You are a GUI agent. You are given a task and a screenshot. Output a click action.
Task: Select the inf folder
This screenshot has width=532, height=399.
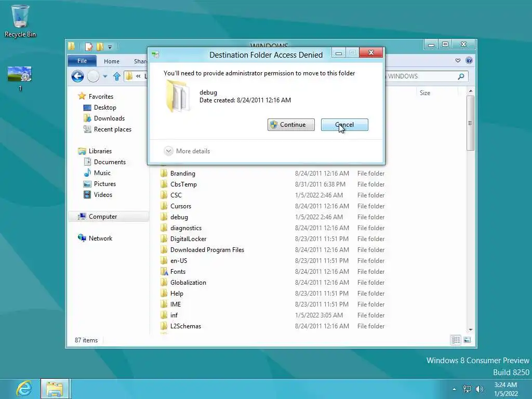coord(174,315)
